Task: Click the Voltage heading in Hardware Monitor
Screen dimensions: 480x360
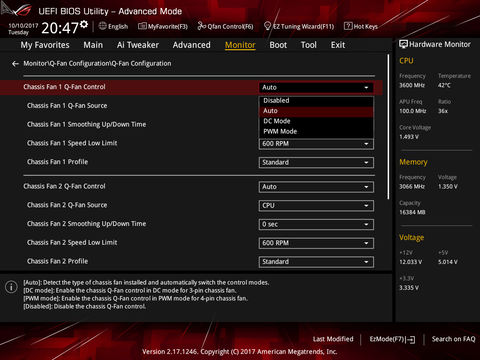Action: click(412, 237)
